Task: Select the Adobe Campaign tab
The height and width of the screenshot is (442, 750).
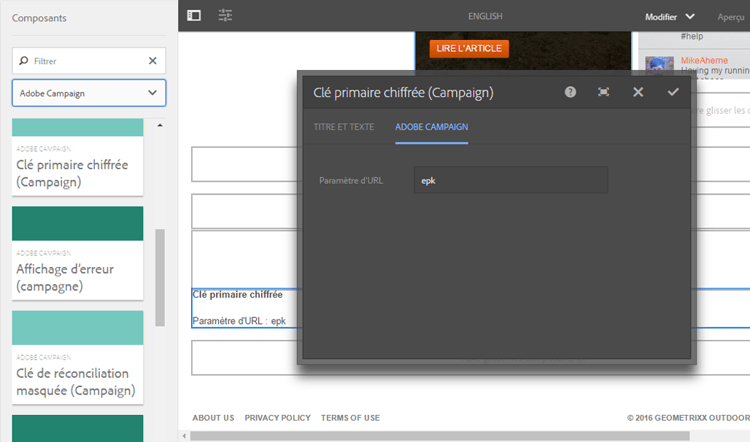Action: 431,127
